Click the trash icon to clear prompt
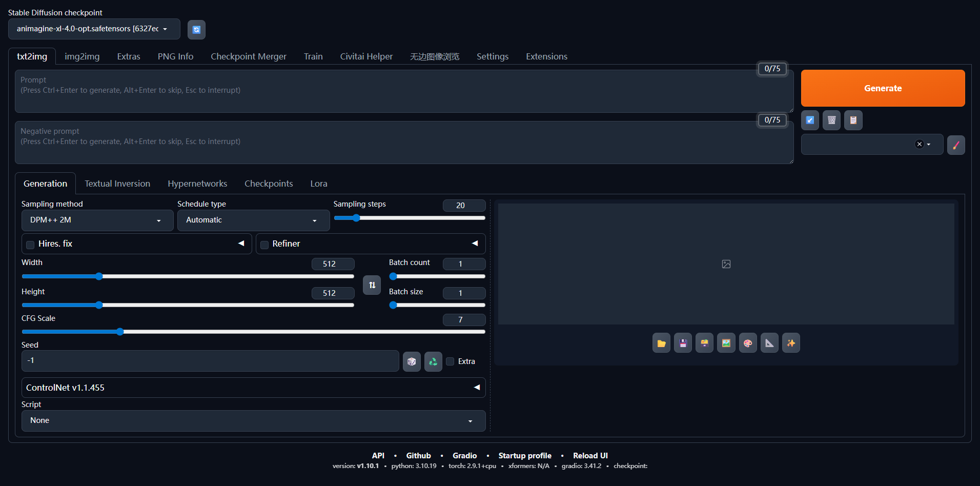The height and width of the screenshot is (486, 980). (x=831, y=120)
